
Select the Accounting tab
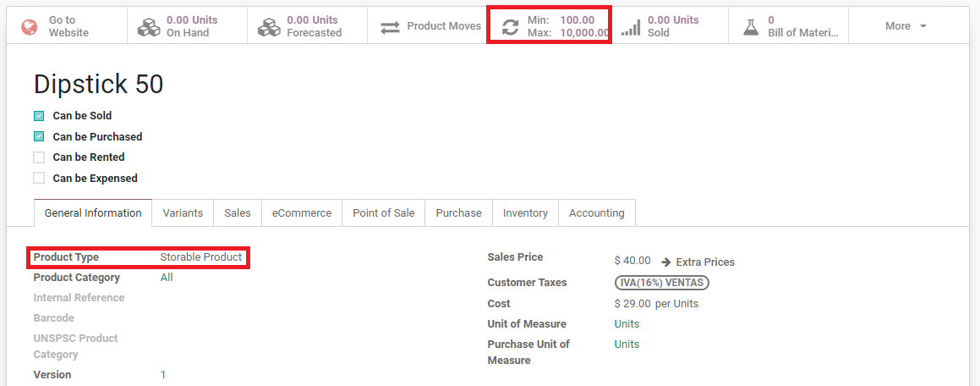(596, 213)
